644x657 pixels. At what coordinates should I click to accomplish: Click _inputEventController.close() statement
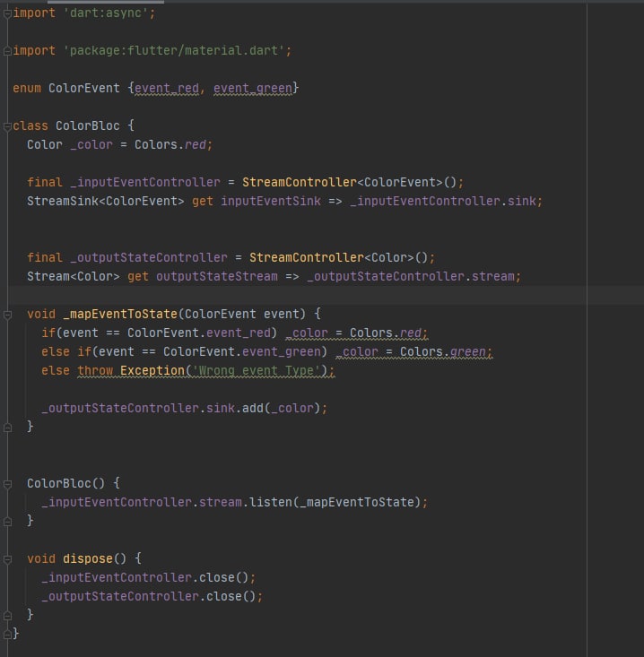[x=148, y=577]
